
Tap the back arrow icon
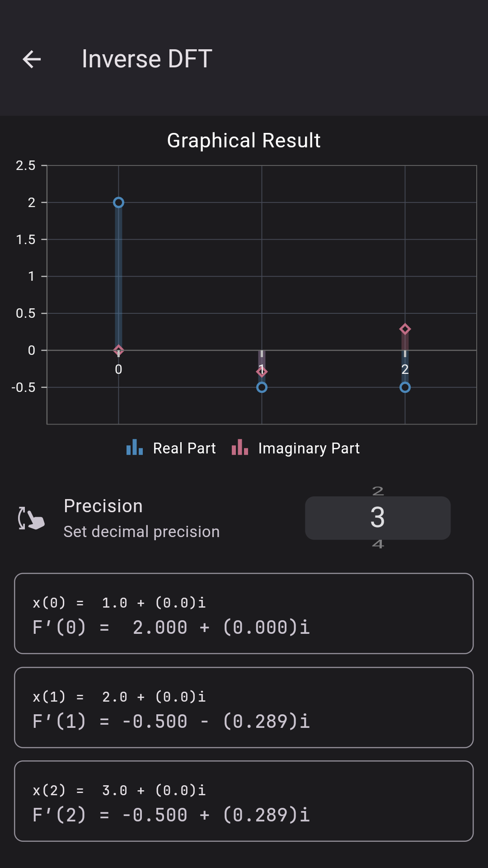[x=32, y=59]
